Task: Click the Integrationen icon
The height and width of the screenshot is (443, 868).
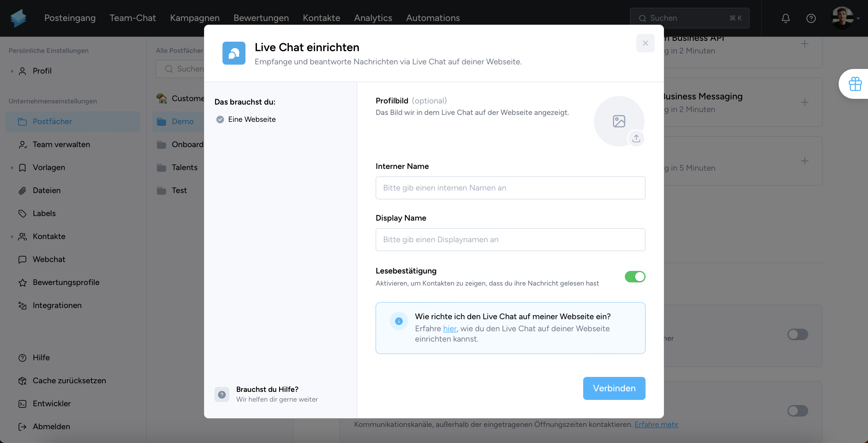Action: 22,305
